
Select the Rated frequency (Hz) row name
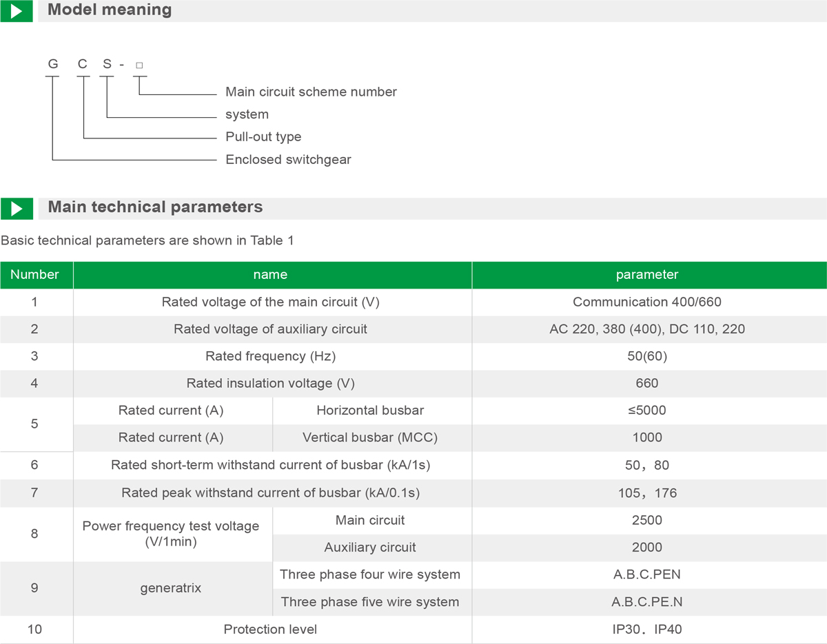[x=270, y=356]
